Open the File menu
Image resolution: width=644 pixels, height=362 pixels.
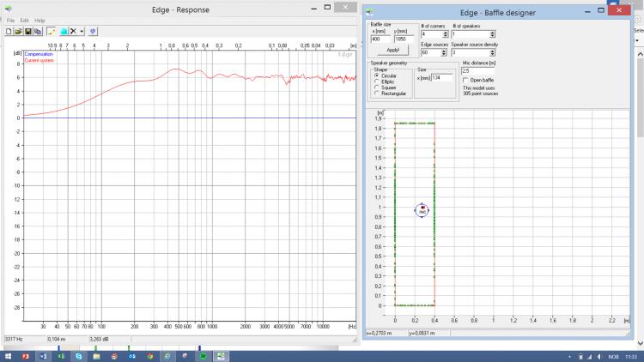(x=11, y=20)
